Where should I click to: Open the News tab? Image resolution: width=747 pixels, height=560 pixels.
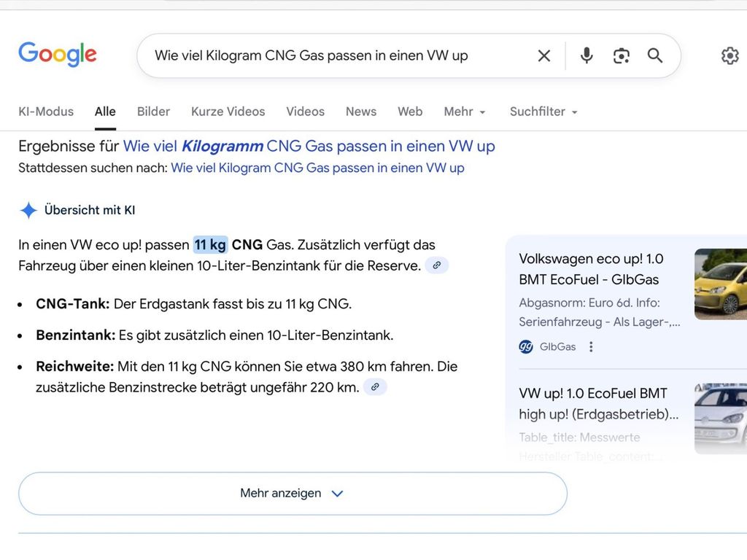coord(360,112)
